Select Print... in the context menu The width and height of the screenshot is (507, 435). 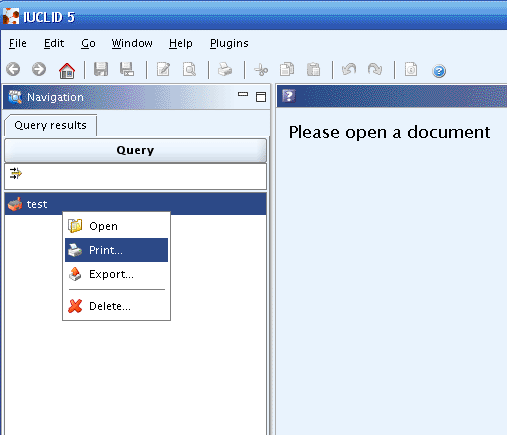[116, 250]
